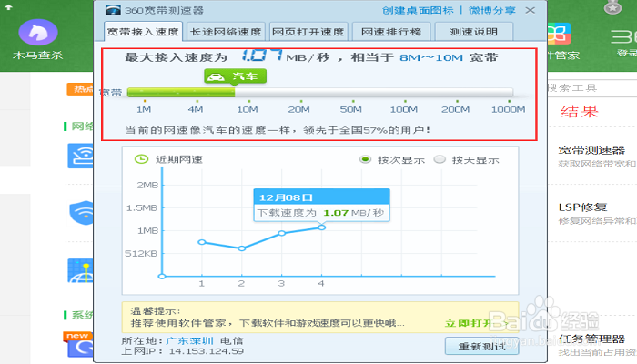Open the WiFi shield icon in background

[81, 212]
